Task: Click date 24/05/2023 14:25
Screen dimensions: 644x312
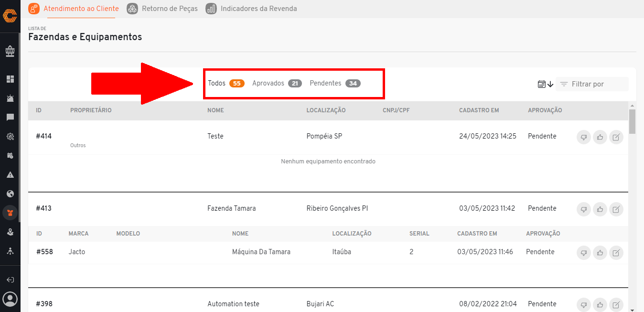Action: coord(488,136)
